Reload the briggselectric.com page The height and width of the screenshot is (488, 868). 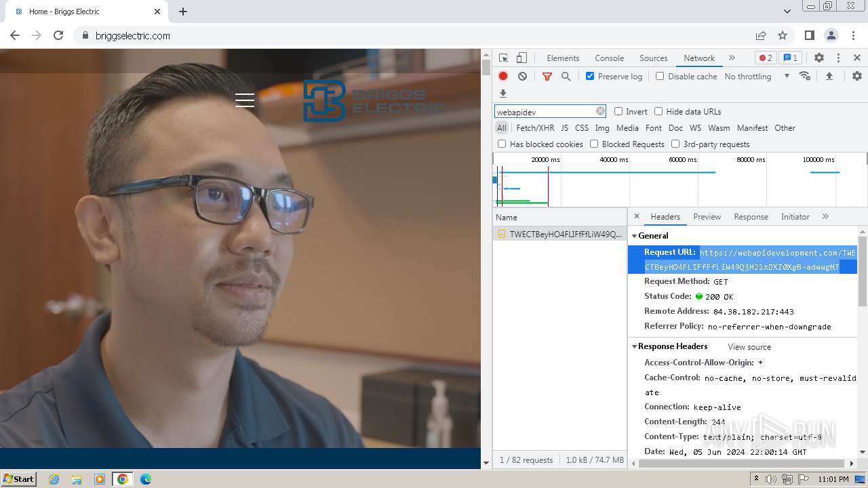[58, 35]
